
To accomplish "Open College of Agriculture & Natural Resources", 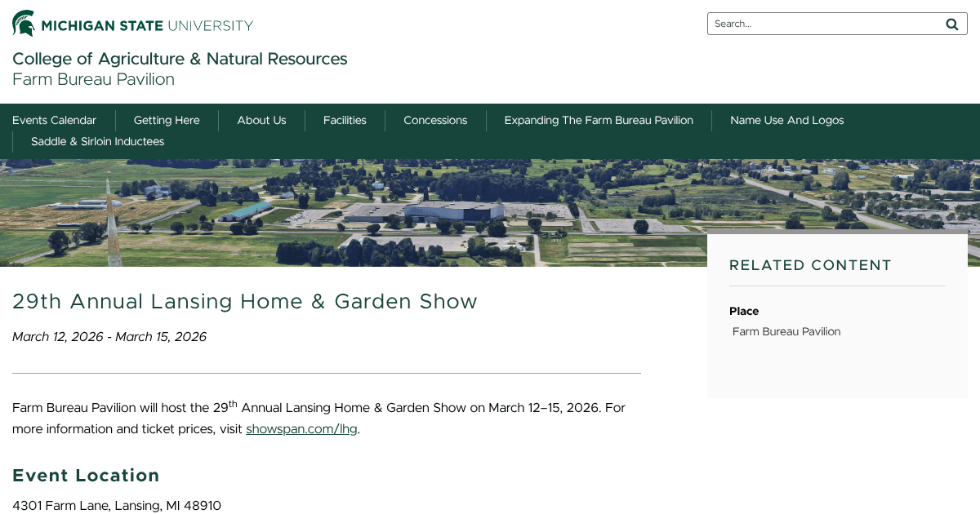I will (x=180, y=59).
